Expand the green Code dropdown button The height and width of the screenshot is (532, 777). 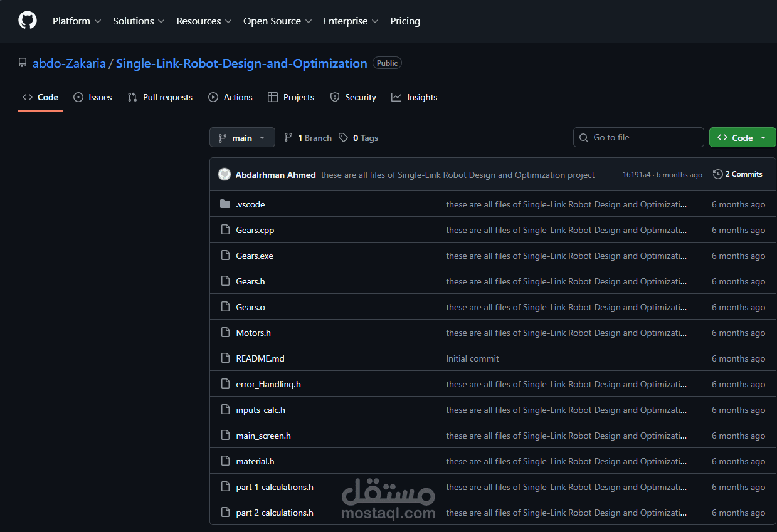pyautogui.click(x=743, y=138)
